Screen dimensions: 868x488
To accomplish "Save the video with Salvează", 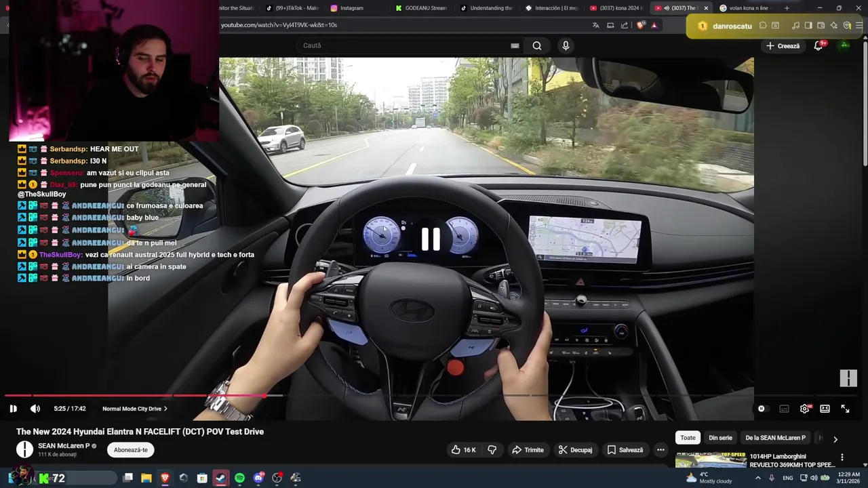I will coord(625,450).
